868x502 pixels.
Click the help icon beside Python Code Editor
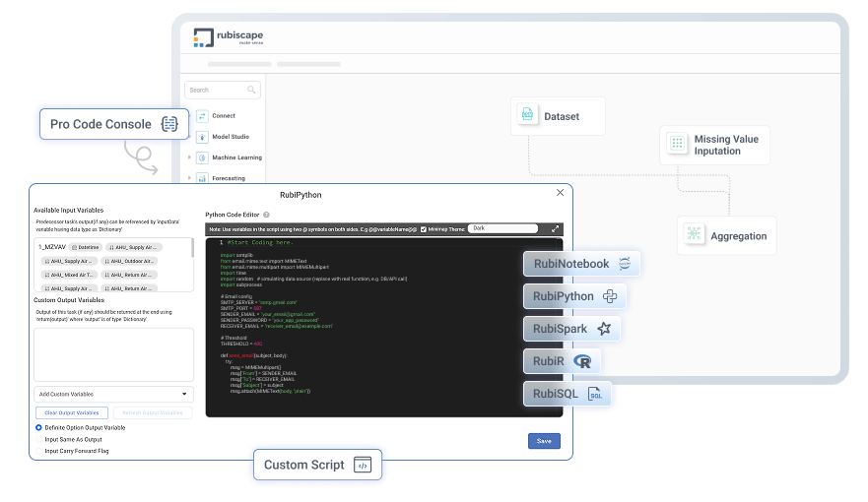click(x=266, y=215)
